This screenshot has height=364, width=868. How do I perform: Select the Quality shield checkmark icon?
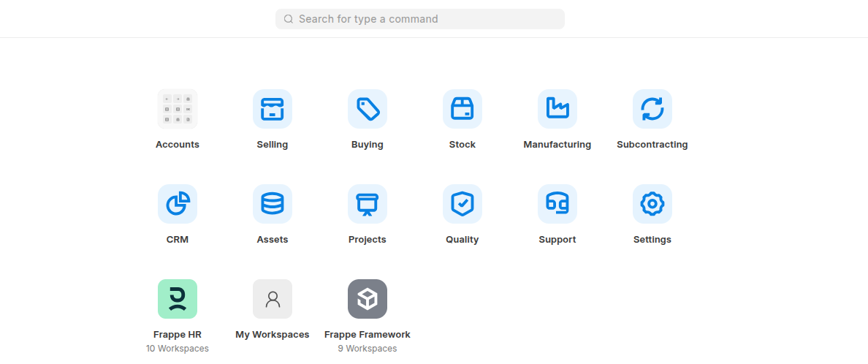462,204
